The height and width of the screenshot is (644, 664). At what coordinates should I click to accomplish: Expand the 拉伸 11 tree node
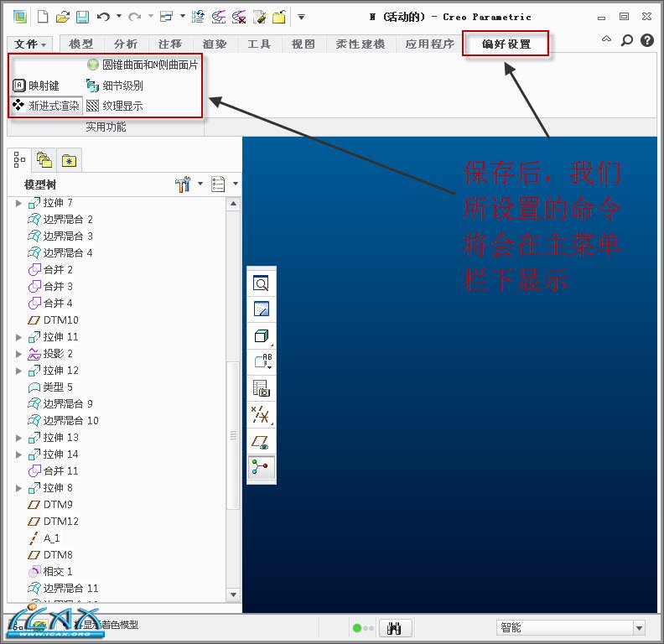pyautogui.click(x=18, y=337)
